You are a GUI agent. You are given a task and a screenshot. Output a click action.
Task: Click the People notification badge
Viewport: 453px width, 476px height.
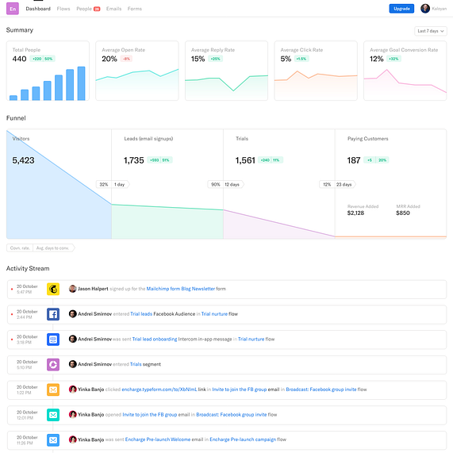coord(97,9)
